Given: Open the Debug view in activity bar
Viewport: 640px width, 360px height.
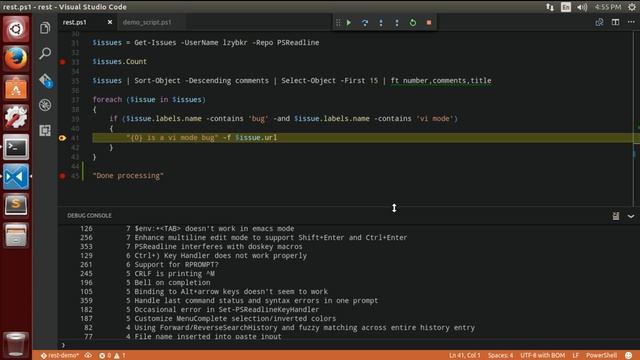Looking at the screenshot, I should [45, 105].
